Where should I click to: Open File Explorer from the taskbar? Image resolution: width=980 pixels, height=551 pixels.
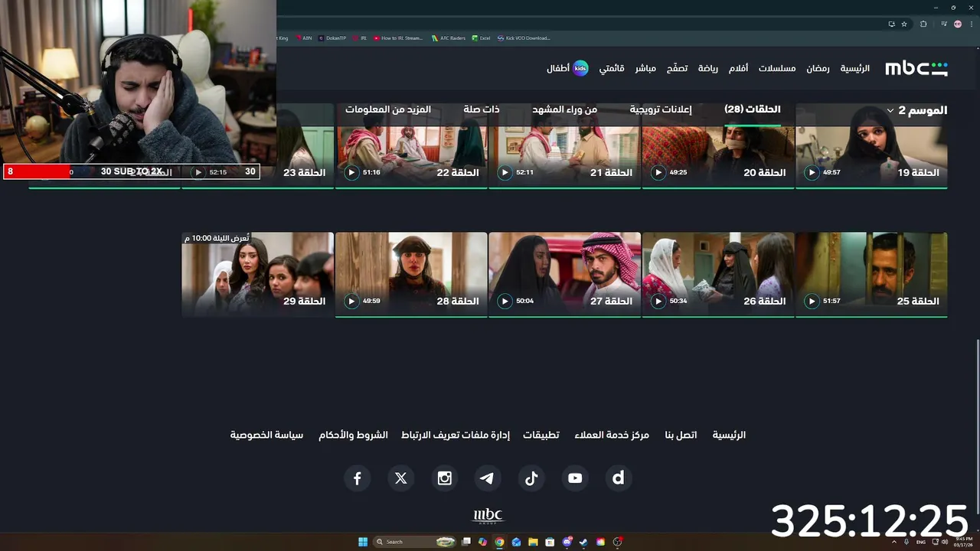click(533, 542)
